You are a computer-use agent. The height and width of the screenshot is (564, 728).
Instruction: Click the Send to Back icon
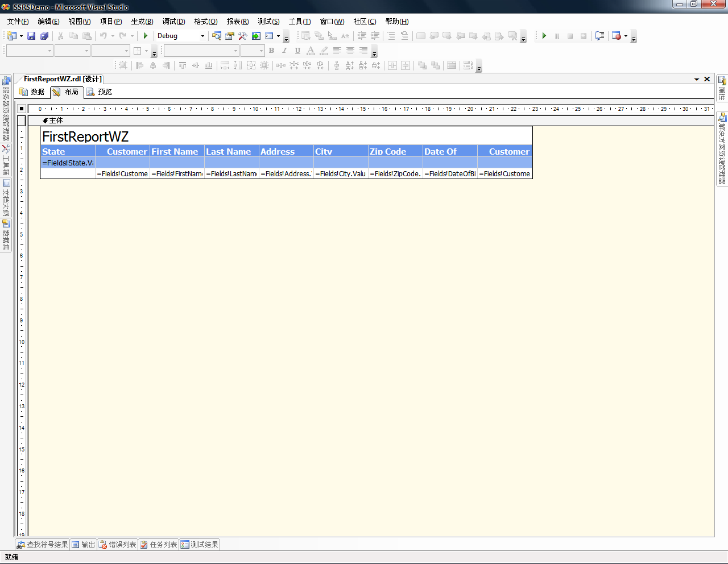pos(435,65)
